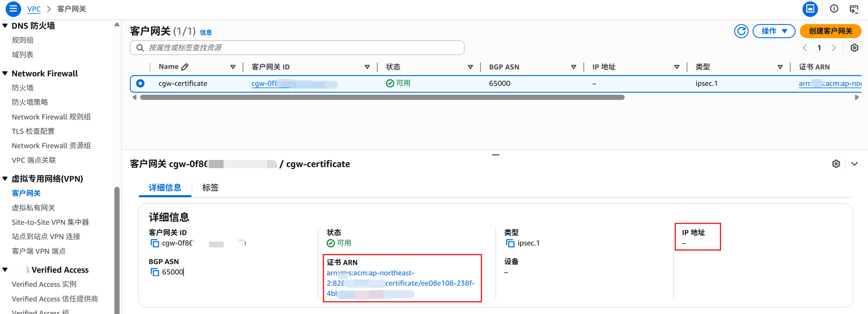
Task: Sort by 状态 column arrow
Action: (x=470, y=67)
